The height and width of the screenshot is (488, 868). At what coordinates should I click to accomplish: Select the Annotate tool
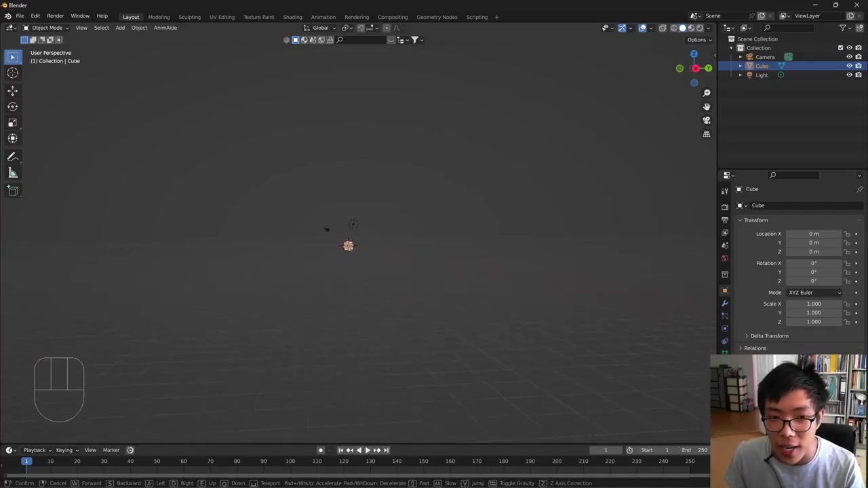click(12, 157)
